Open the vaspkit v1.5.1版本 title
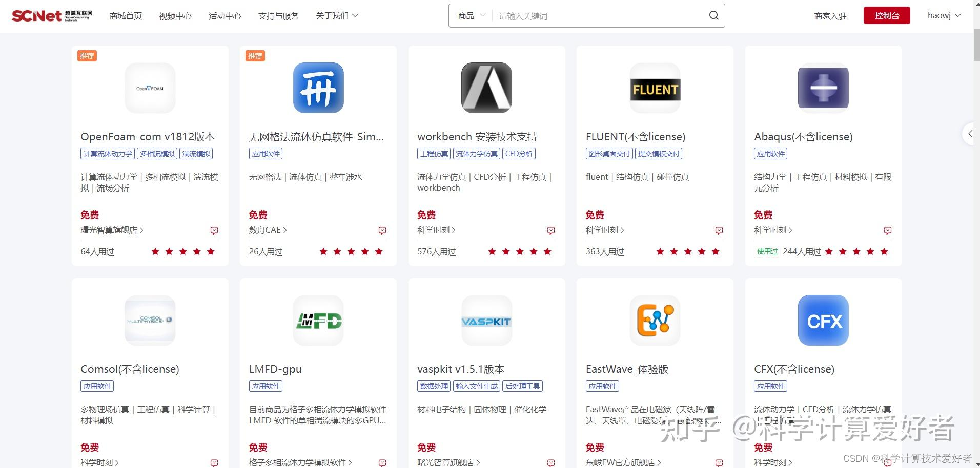The width and height of the screenshot is (980, 468). pos(461,369)
